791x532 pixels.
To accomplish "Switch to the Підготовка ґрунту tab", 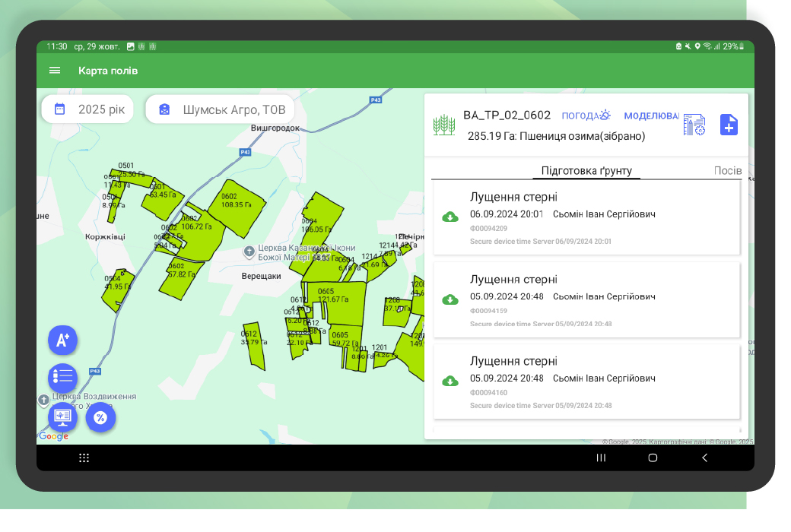I will [x=586, y=171].
